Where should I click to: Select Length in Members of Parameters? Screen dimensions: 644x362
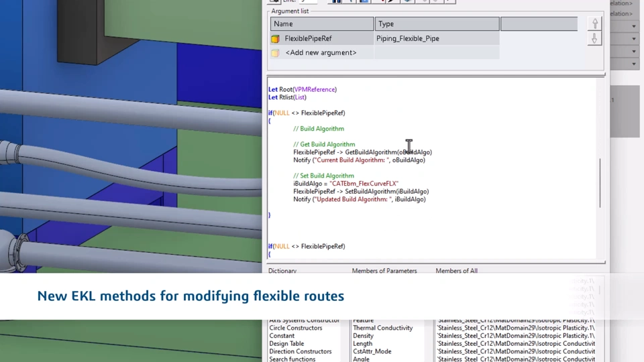coord(363,343)
